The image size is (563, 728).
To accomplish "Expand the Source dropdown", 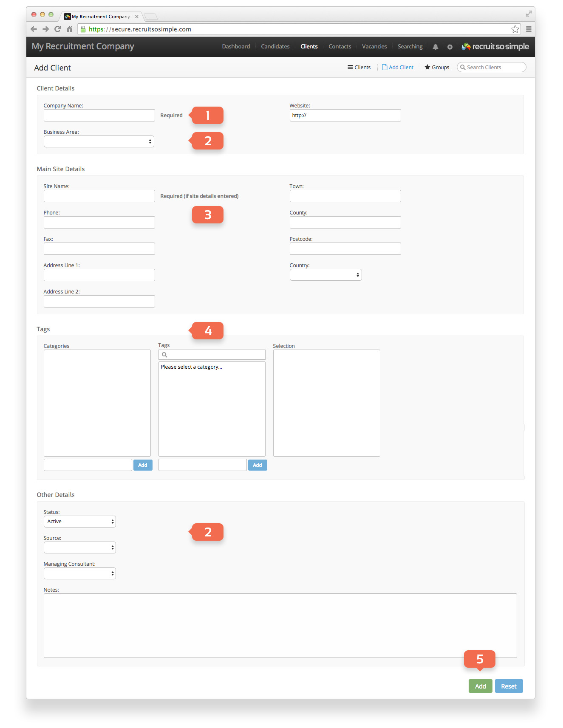I will [80, 547].
